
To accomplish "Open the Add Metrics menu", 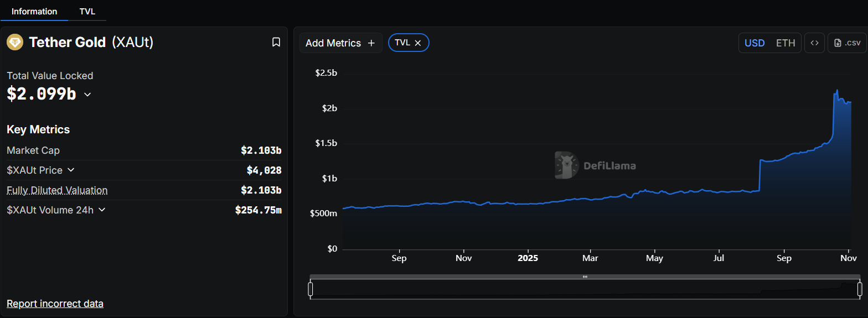I will tap(340, 43).
